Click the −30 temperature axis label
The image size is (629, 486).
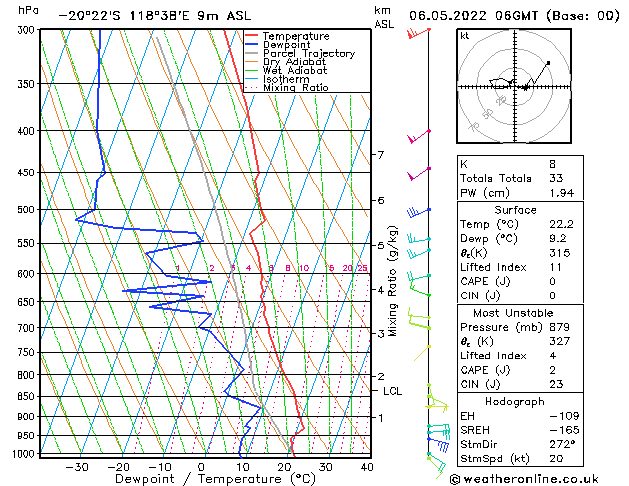tap(77, 467)
